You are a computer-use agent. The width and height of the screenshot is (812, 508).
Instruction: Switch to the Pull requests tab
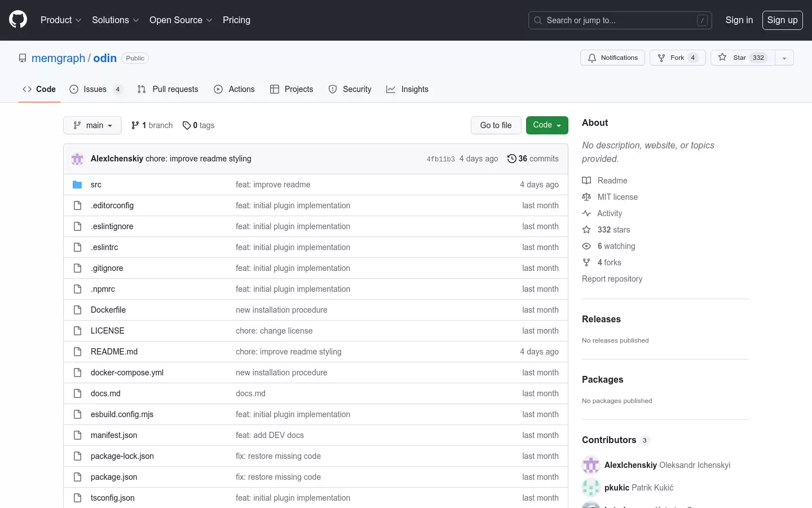(x=167, y=89)
